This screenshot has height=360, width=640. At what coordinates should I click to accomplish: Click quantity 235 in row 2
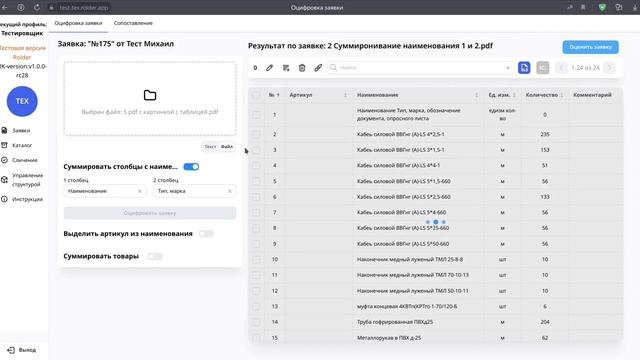(x=544, y=134)
